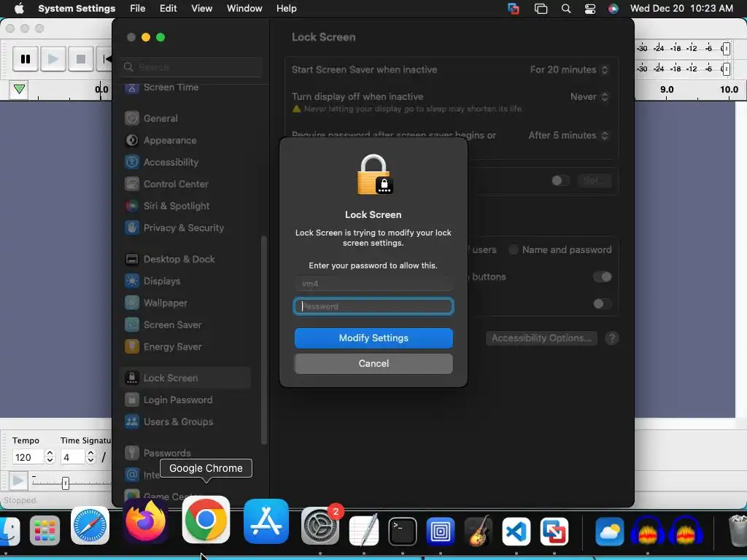The width and height of the screenshot is (747, 560).
Task: Click the sidebar scrollbar in System Settings
Action: tap(264, 341)
